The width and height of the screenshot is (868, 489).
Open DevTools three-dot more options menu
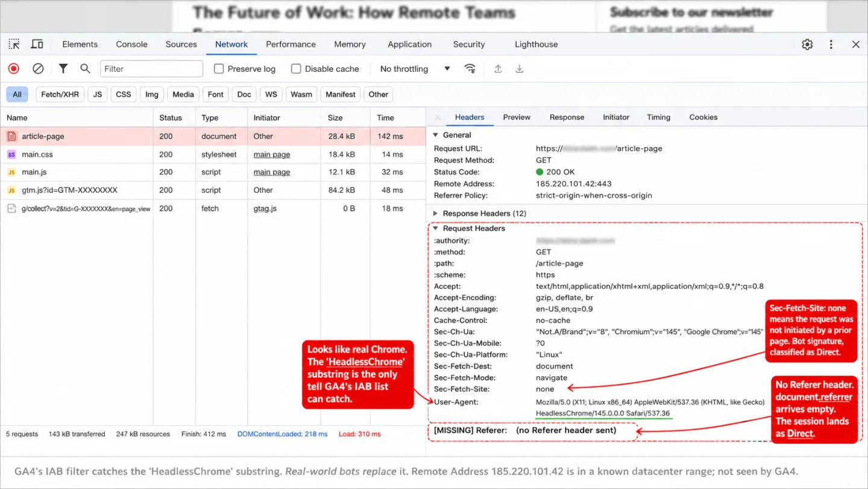[831, 44]
